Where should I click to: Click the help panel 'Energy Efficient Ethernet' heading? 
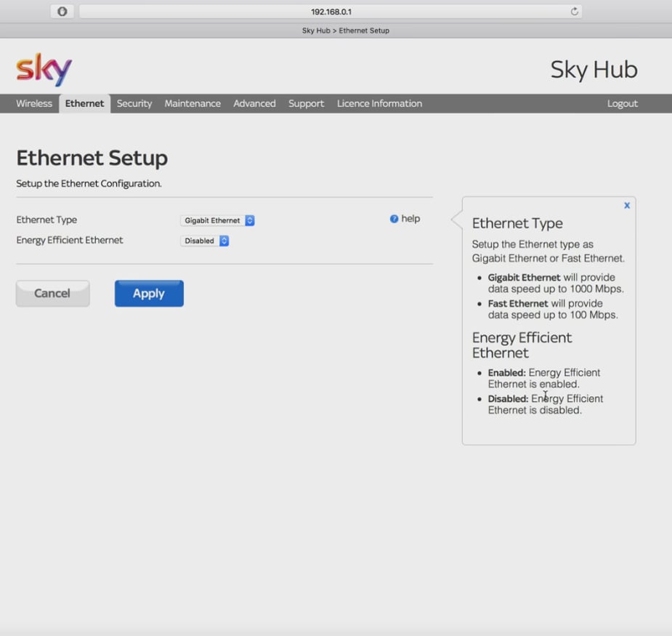tap(522, 345)
